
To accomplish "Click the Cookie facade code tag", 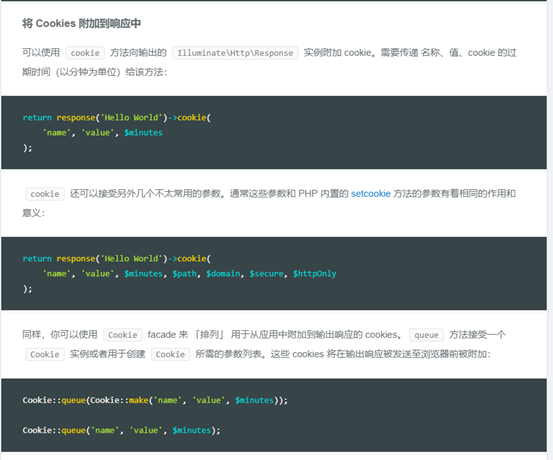I will pos(123,335).
